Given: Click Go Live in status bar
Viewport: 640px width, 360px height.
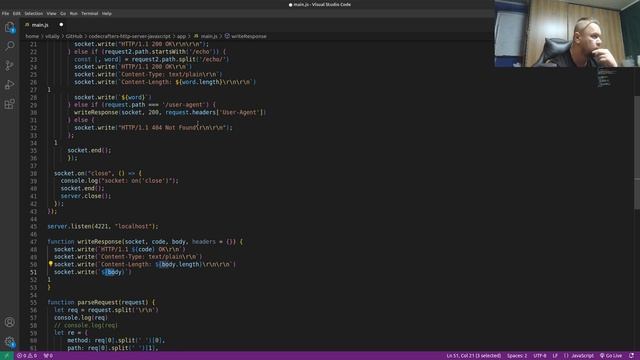Looking at the screenshot, I should click(611, 356).
